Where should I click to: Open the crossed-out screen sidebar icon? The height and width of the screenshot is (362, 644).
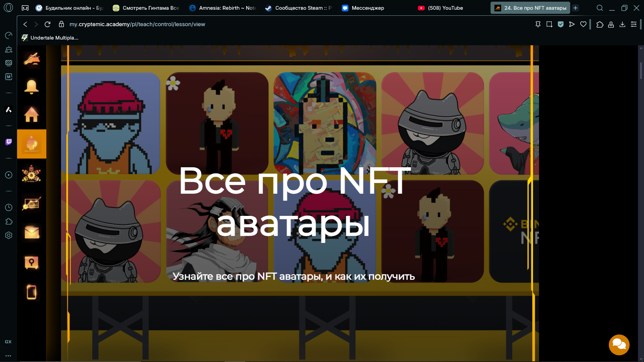(9, 63)
